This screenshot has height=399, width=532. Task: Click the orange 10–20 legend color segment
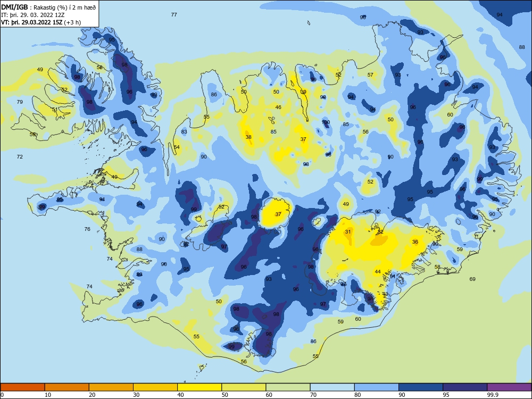pos(67,387)
